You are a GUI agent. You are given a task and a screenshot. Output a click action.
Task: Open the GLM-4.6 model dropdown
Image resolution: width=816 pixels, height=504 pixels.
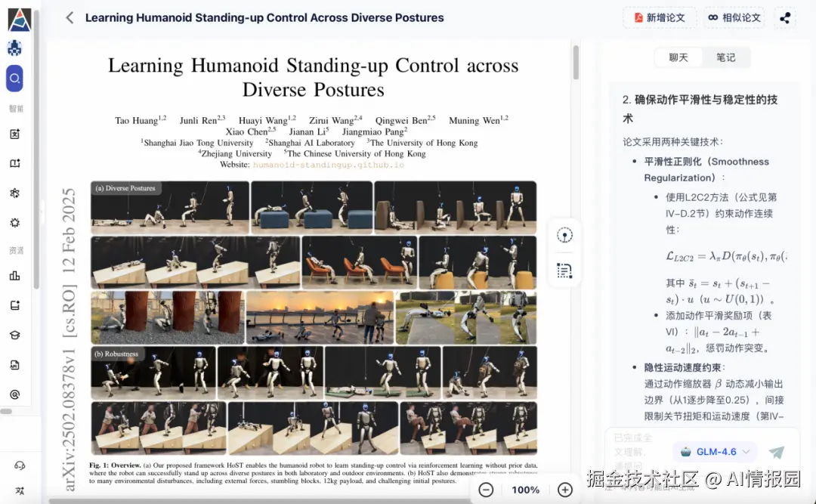coord(715,452)
